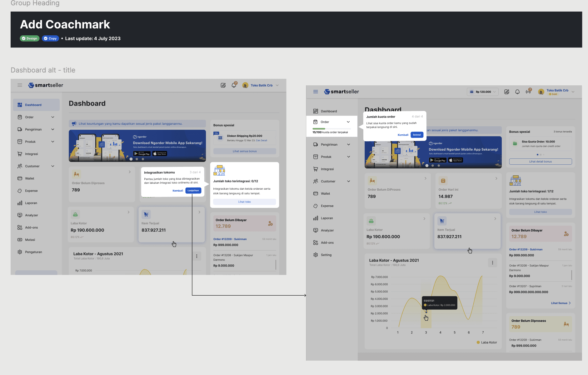Viewport: 588px width, 375px height.
Task: Click Kembali in Integrasikan tokomu coachmark
Action: point(178,191)
